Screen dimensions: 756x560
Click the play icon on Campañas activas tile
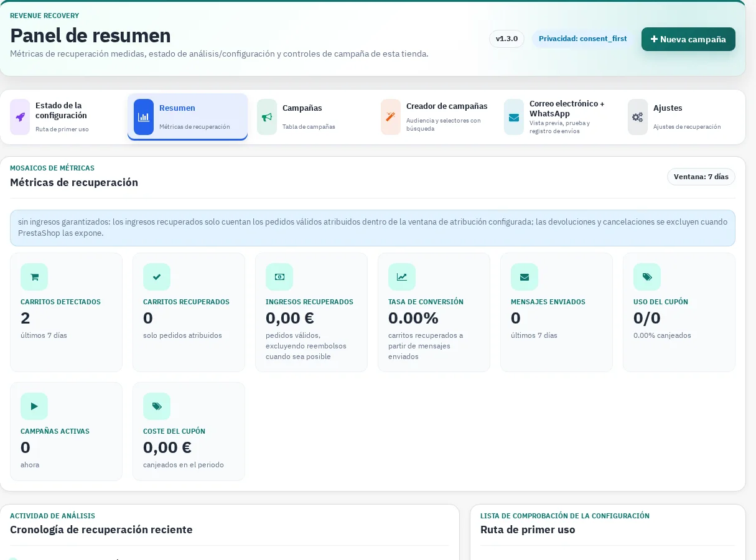34,406
